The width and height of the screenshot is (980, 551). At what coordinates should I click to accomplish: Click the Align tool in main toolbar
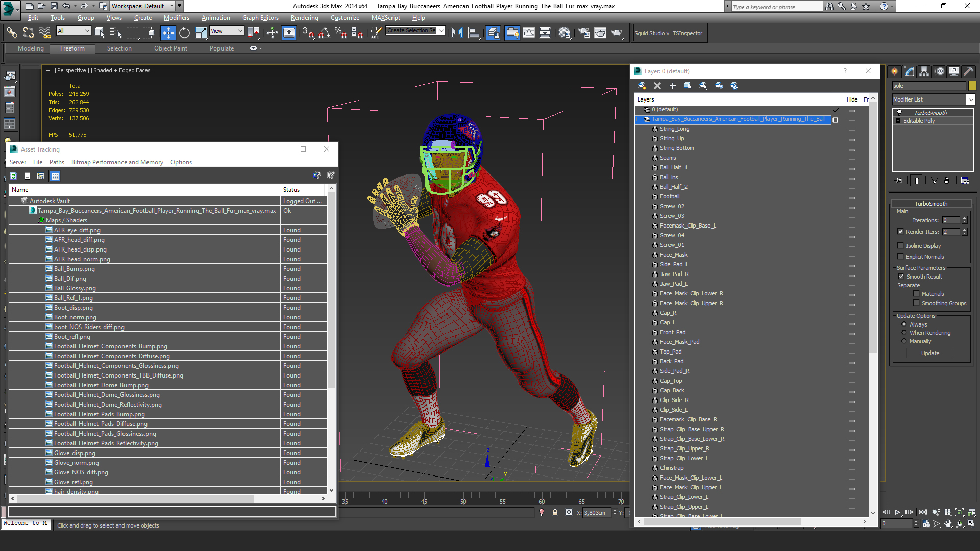click(x=474, y=33)
